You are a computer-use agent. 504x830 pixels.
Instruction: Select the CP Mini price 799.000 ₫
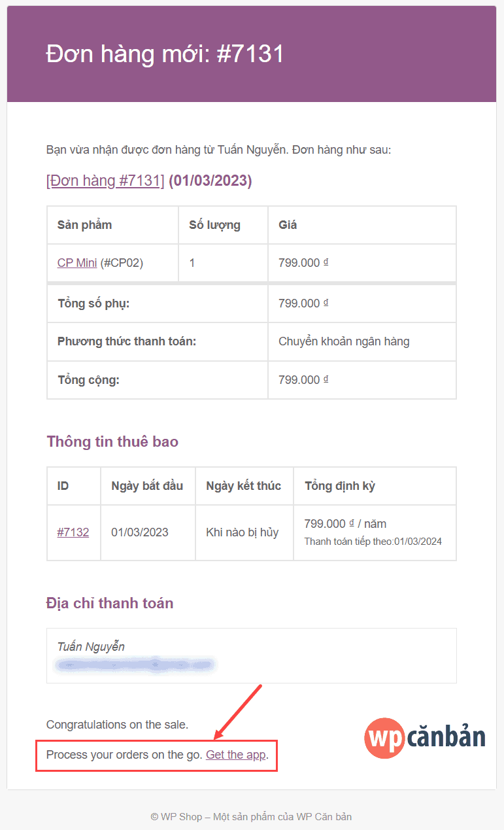click(x=303, y=263)
